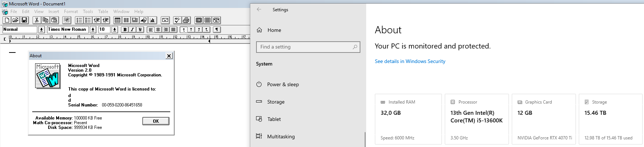Click the Zoom Whole Page icon

199,20
